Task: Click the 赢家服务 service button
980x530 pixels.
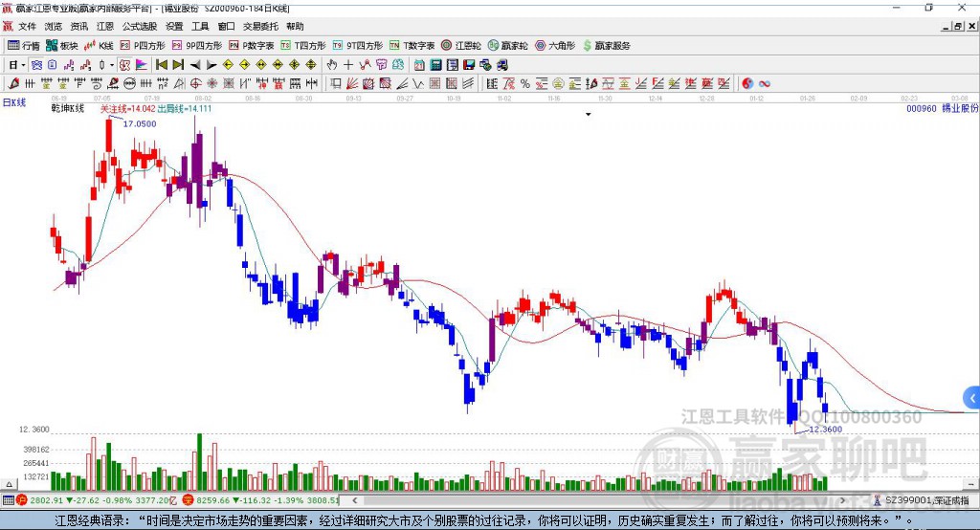Action: 607,46
